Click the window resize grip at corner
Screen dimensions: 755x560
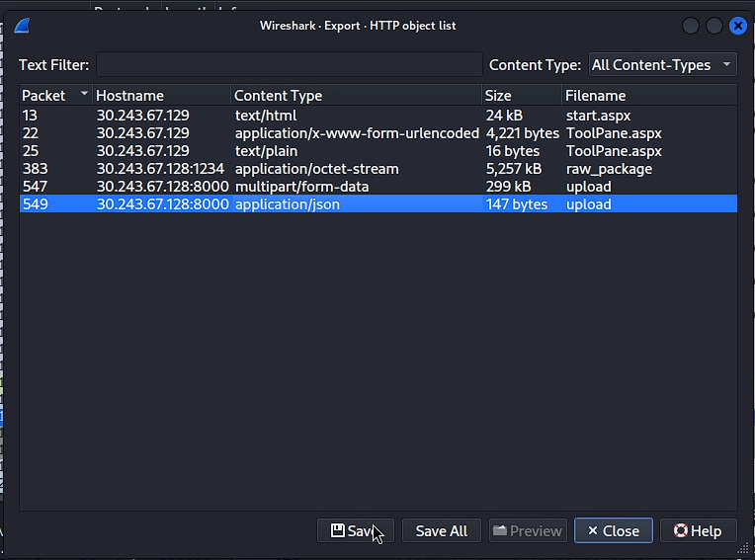coord(744,549)
